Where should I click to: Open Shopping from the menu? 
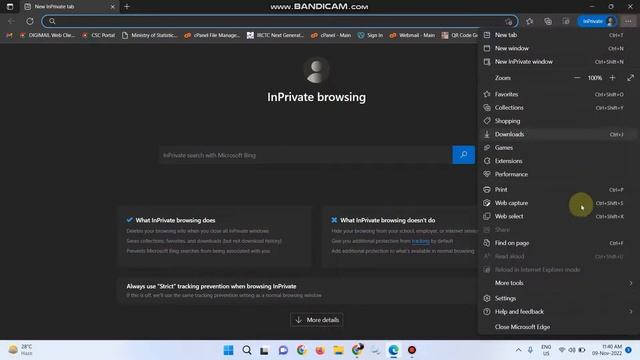[x=557, y=121]
